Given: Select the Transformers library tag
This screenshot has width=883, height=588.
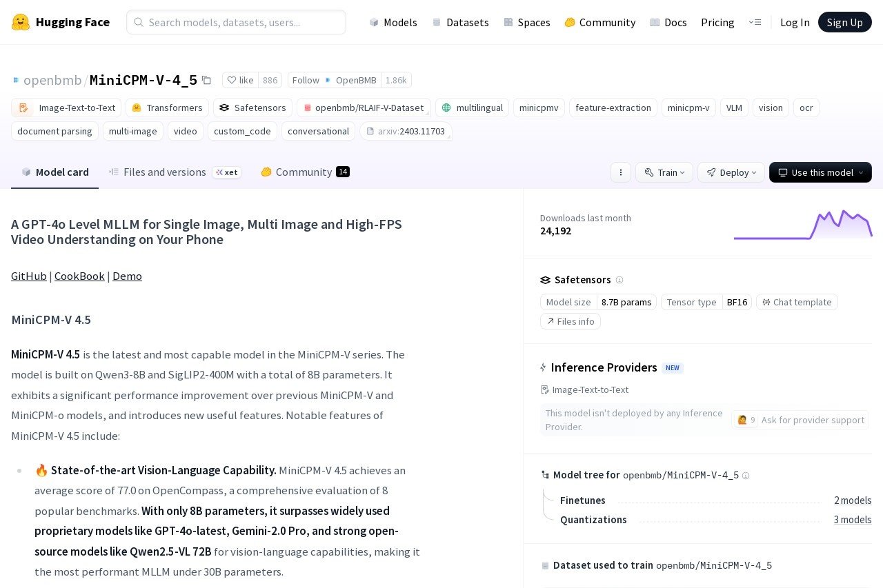Looking at the screenshot, I should point(167,108).
